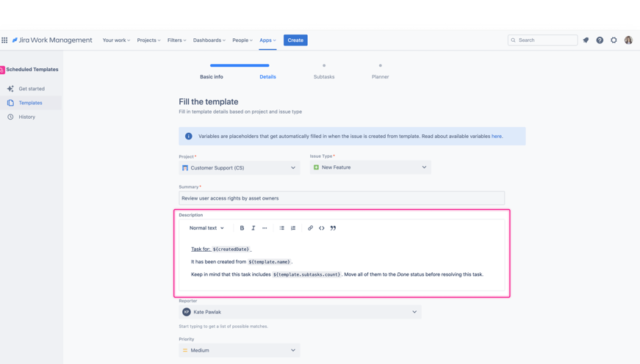Screen dimensions: 640x364
Task: Apply italic formatting in description toolbar
Action: 254,228
